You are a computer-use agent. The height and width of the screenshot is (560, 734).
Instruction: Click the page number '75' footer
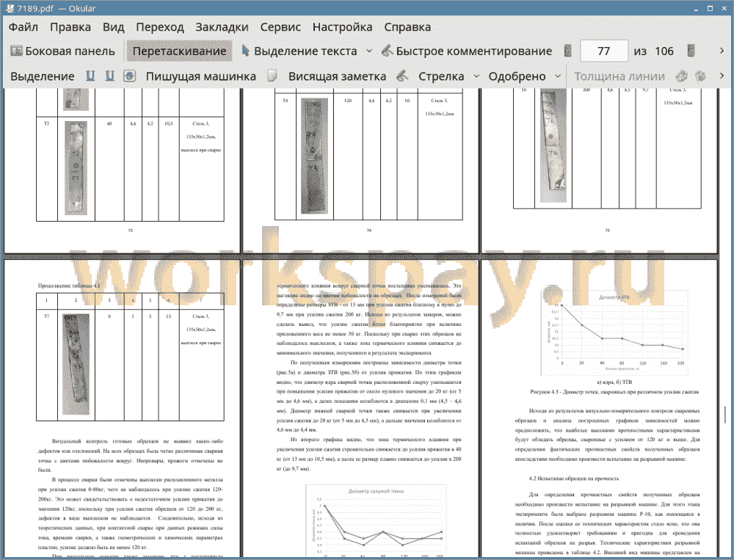[x=608, y=230]
